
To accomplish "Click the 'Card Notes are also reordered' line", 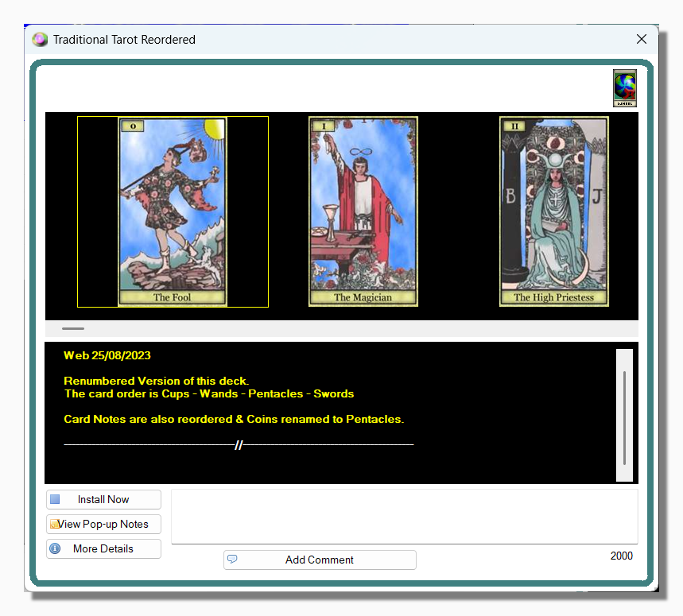I will coord(234,419).
